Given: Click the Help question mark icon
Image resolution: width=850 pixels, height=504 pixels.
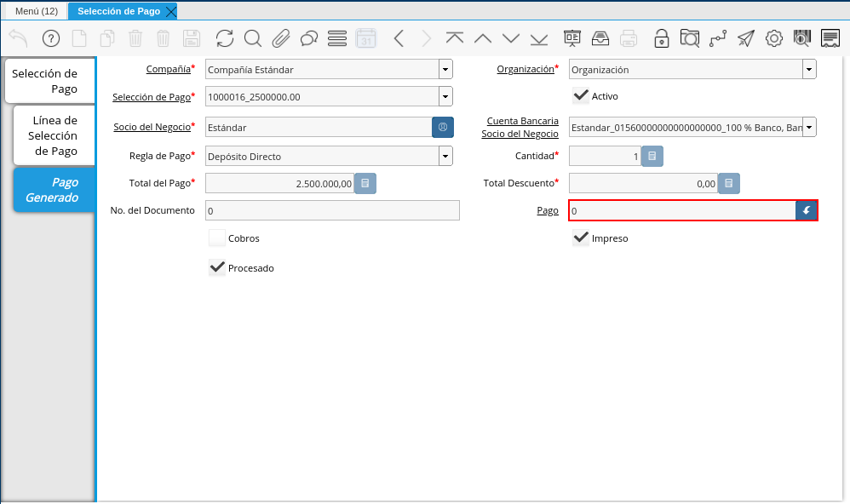Looking at the screenshot, I should 51,38.
